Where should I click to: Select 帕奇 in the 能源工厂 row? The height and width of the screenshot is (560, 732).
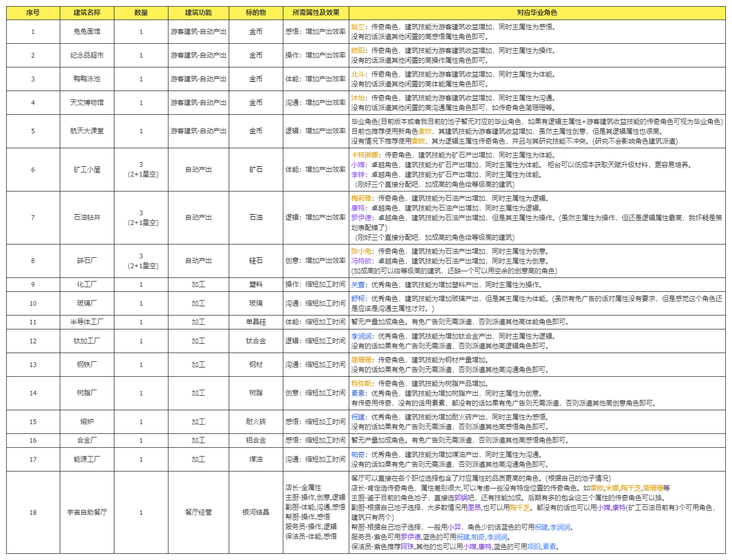(x=358, y=454)
